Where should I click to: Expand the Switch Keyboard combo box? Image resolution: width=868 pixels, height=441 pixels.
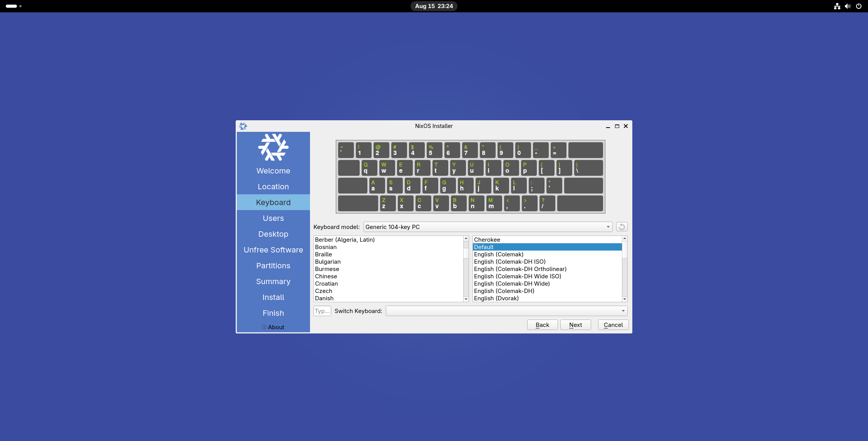pos(506,311)
